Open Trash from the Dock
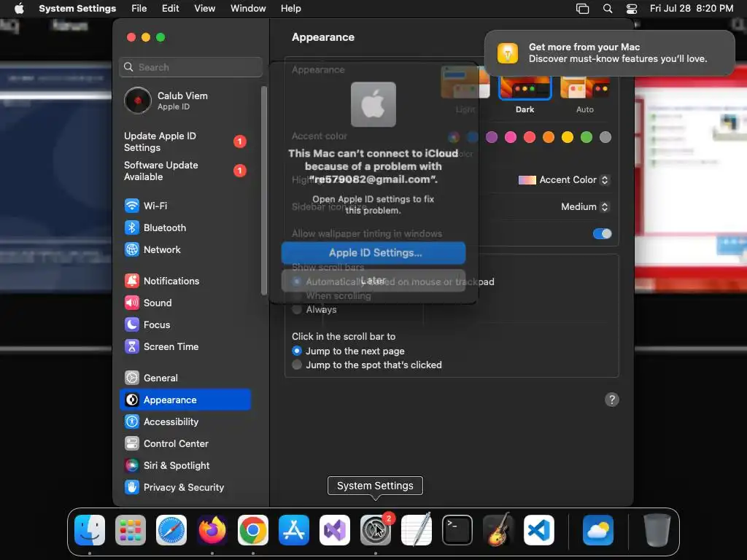This screenshot has width=747, height=560. [657, 530]
